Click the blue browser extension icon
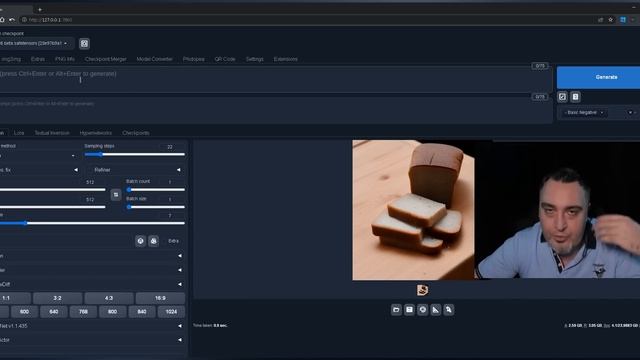Screen dimensions: 640x360 (623, 20)
